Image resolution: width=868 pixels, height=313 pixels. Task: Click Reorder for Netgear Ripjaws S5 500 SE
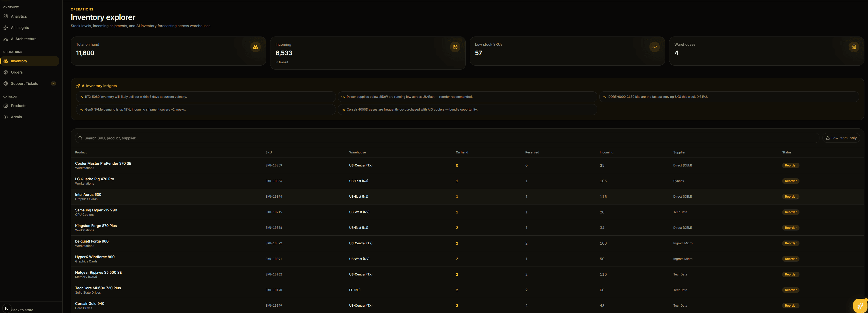click(x=791, y=274)
